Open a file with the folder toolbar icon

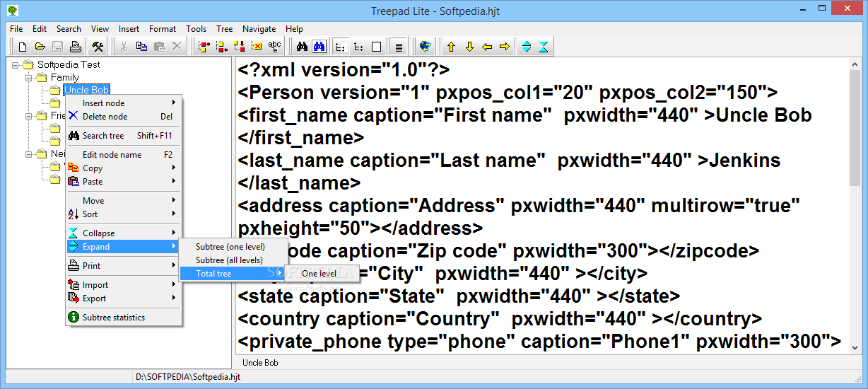[40, 47]
